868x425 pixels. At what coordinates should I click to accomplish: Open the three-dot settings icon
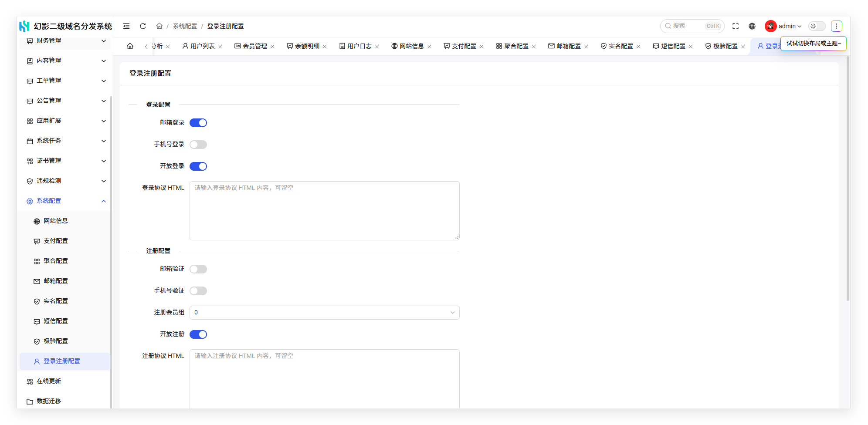(837, 26)
